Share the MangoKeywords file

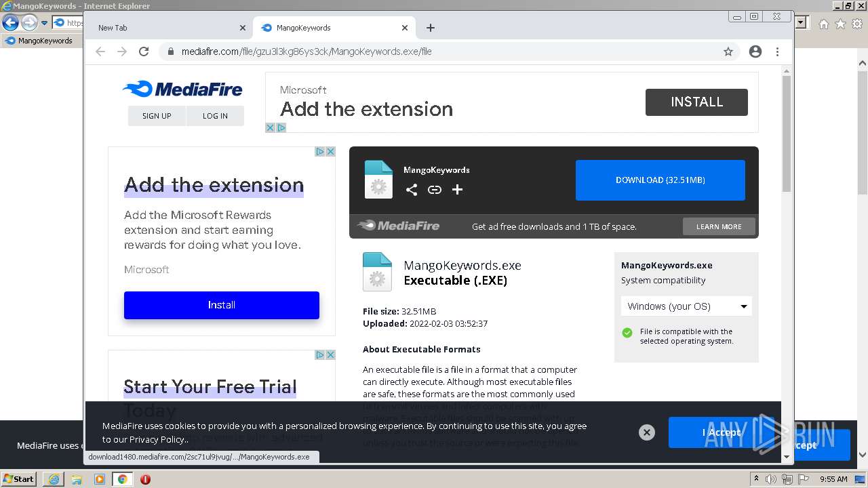(x=412, y=190)
